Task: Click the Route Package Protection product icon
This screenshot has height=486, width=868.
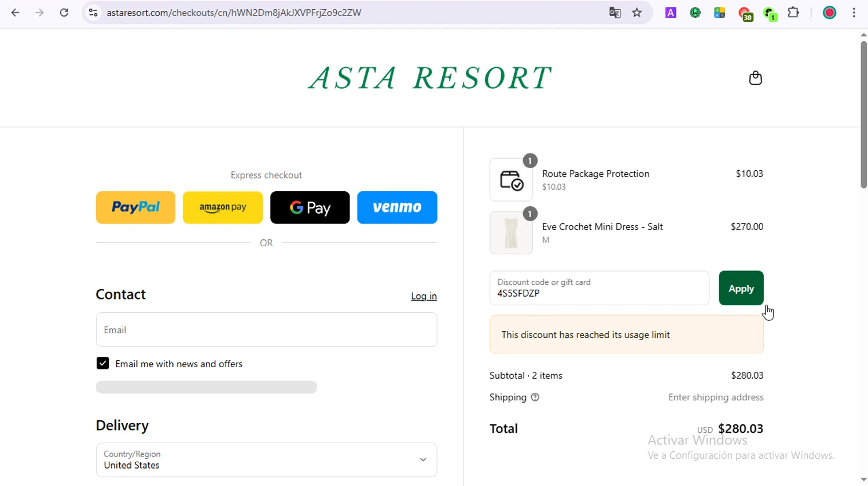Action: point(511,180)
